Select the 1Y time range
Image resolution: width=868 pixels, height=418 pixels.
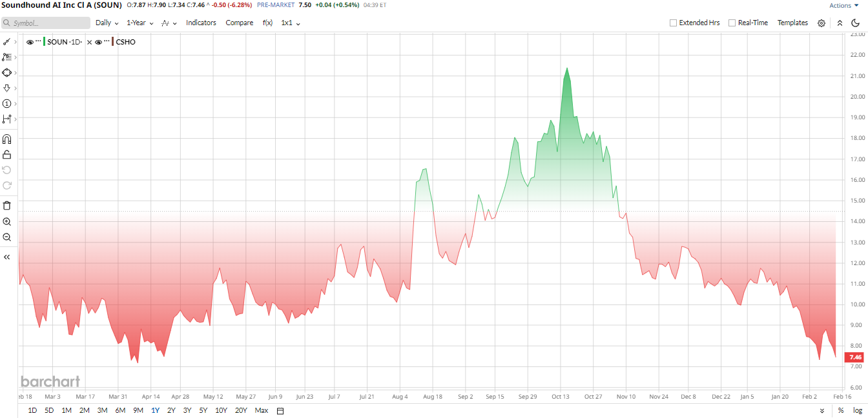click(155, 410)
